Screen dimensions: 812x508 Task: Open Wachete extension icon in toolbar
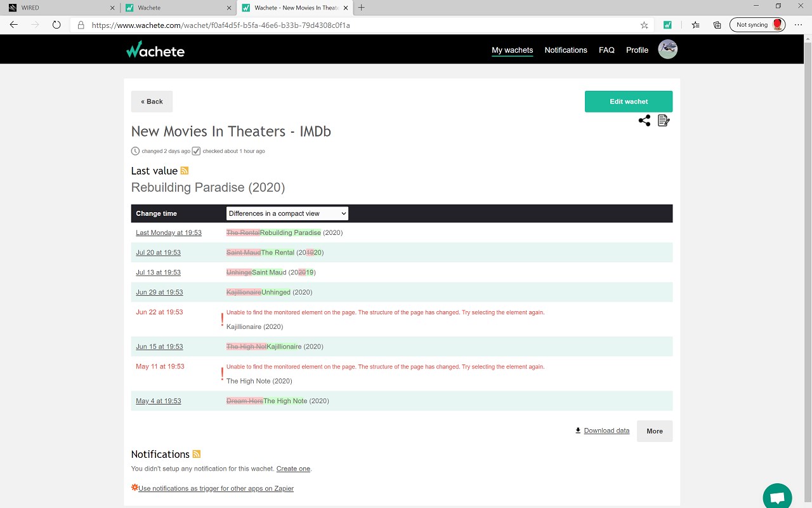pos(667,25)
